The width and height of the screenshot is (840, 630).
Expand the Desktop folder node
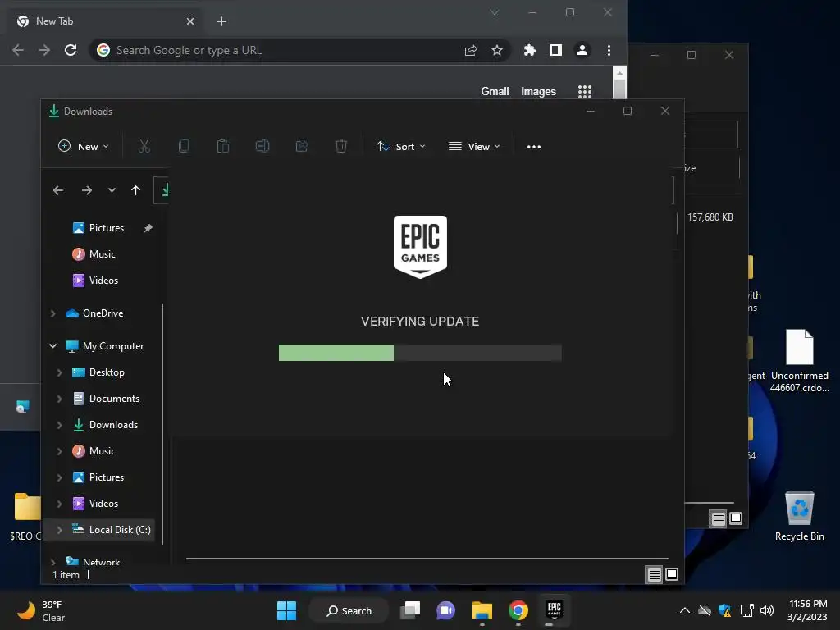coord(59,372)
